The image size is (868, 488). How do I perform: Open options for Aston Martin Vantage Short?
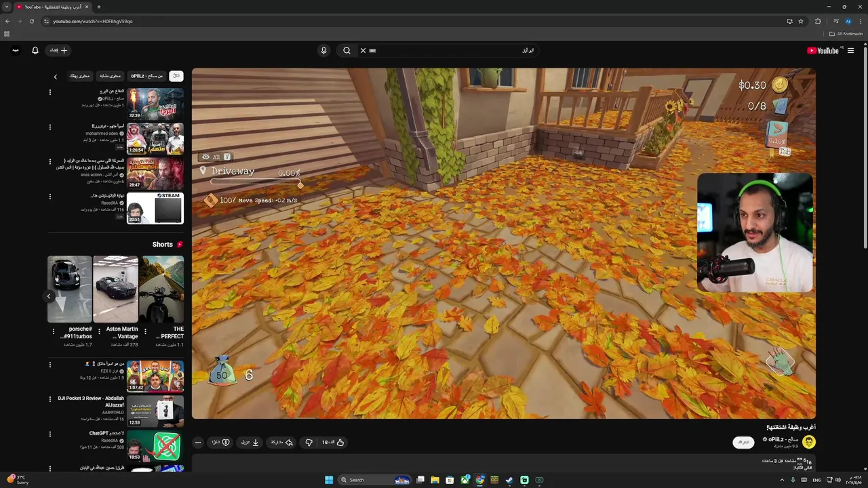pyautogui.click(x=99, y=331)
